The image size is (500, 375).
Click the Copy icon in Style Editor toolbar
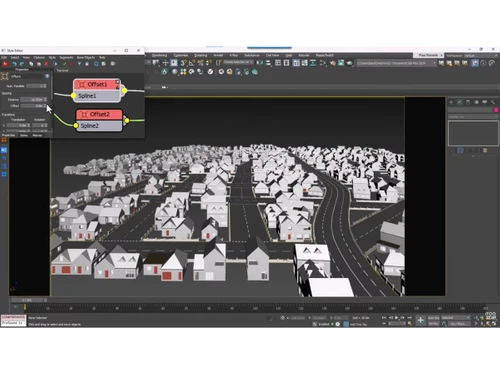pos(31,64)
